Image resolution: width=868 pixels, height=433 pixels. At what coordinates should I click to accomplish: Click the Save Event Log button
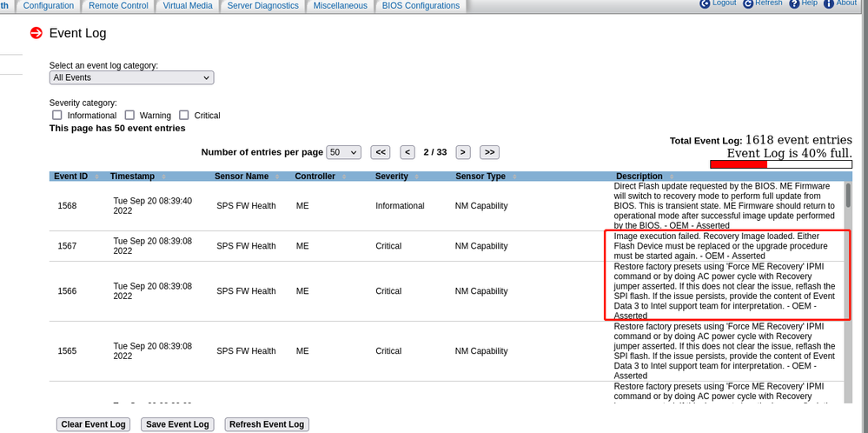(x=178, y=424)
